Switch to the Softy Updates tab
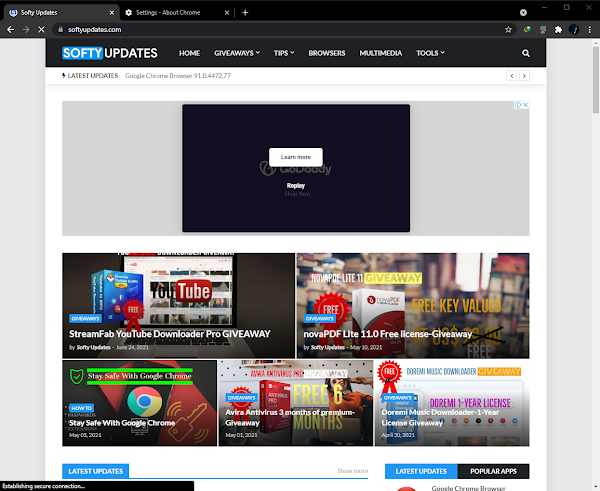Image resolution: width=600 pixels, height=491 pixels. (62, 13)
